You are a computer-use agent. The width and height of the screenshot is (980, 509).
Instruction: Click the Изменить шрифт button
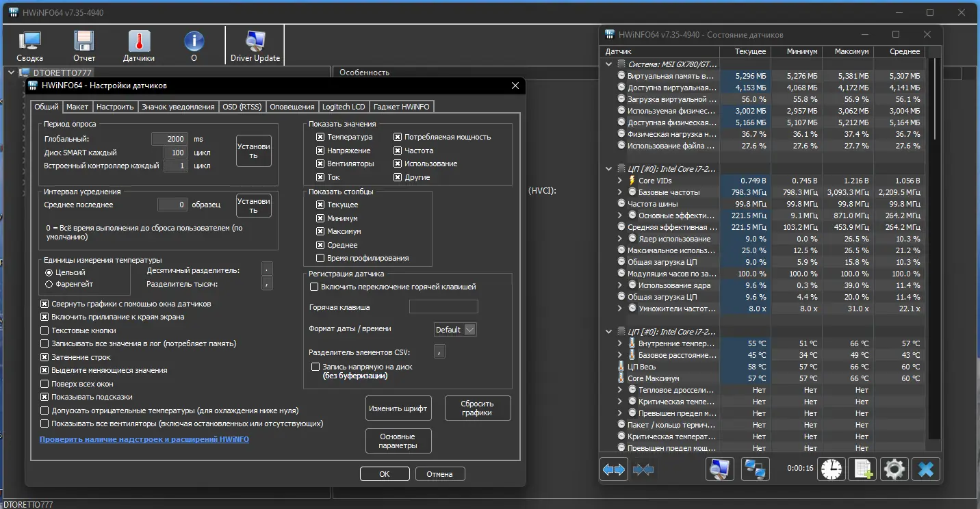398,408
